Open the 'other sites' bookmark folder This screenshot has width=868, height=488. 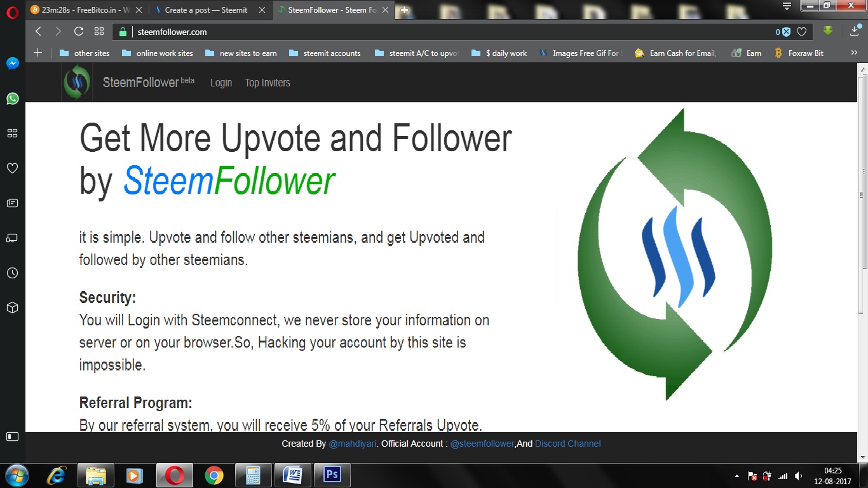pos(85,53)
